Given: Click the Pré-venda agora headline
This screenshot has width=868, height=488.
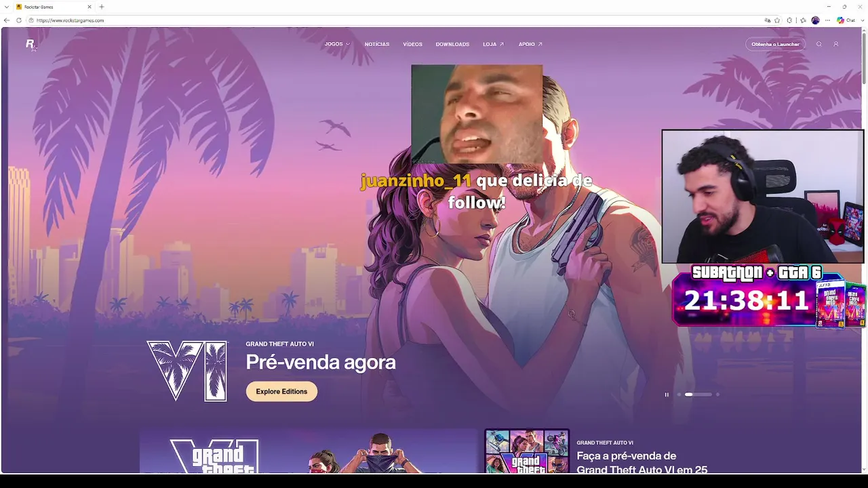Looking at the screenshot, I should tap(321, 363).
